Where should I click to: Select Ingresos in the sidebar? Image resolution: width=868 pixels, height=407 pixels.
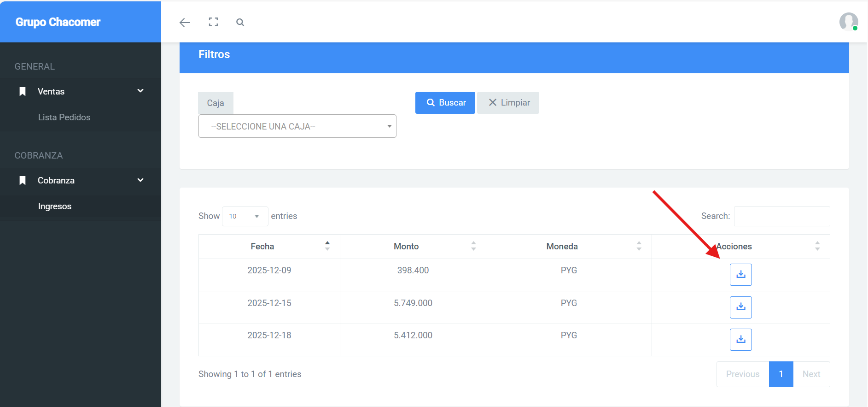[x=55, y=206]
